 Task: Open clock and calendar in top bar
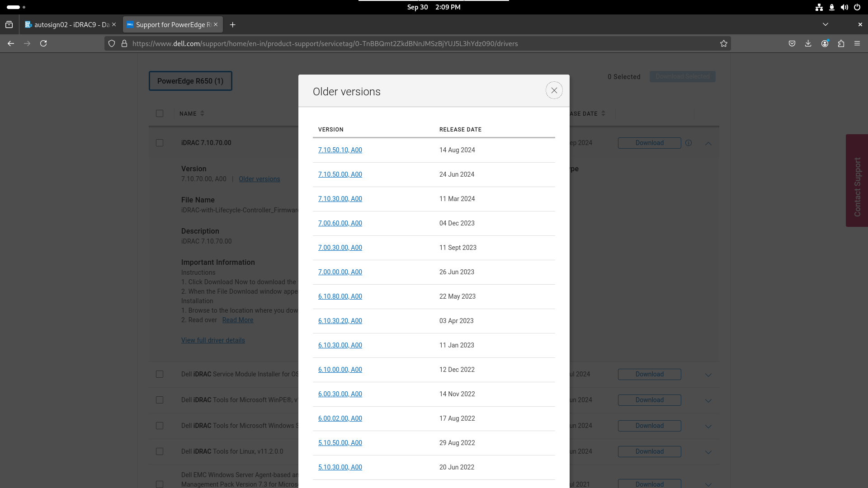click(x=434, y=7)
